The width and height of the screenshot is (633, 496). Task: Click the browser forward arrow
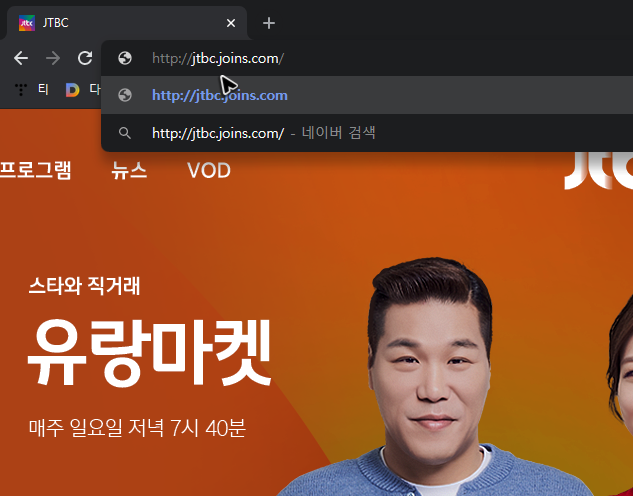[53, 59]
